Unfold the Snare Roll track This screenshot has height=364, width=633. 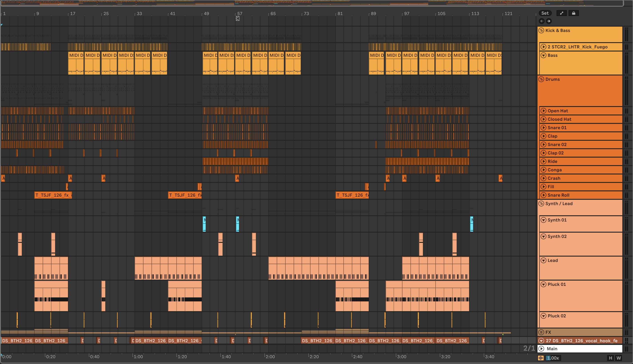(543, 195)
